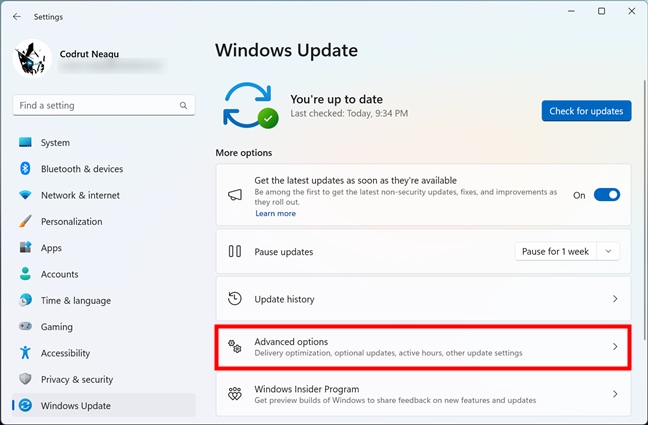Click the Bluetooth icon in the sidebar
Image resolution: width=648 pixels, height=425 pixels.
[25, 169]
